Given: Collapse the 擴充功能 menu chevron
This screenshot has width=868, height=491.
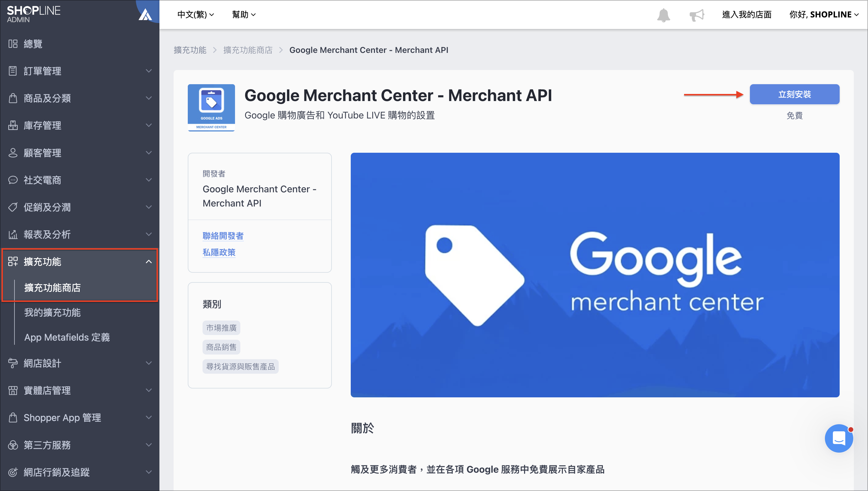Looking at the screenshot, I should pyautogui.click(x=149, y=262).
